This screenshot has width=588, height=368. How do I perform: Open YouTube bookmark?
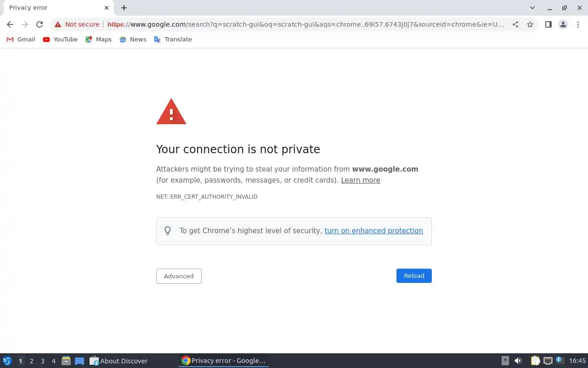pyautogui.click(x=60, y=40)
